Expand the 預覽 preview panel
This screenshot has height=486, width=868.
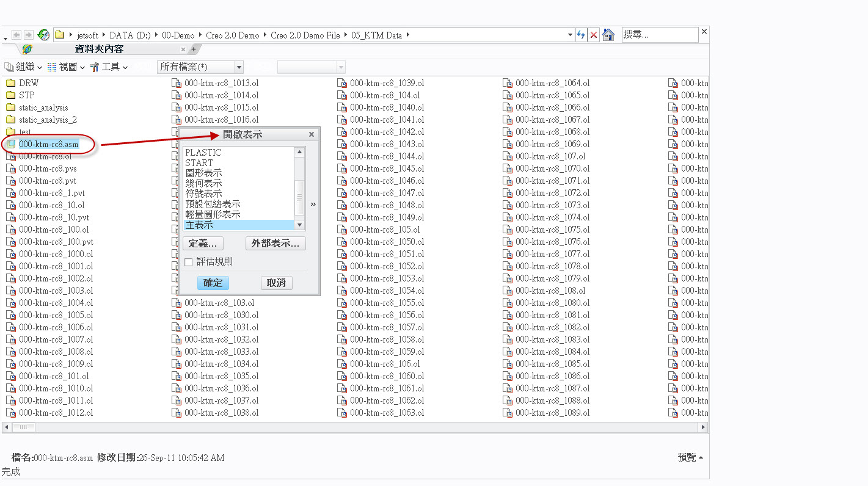tap(690, 457)
